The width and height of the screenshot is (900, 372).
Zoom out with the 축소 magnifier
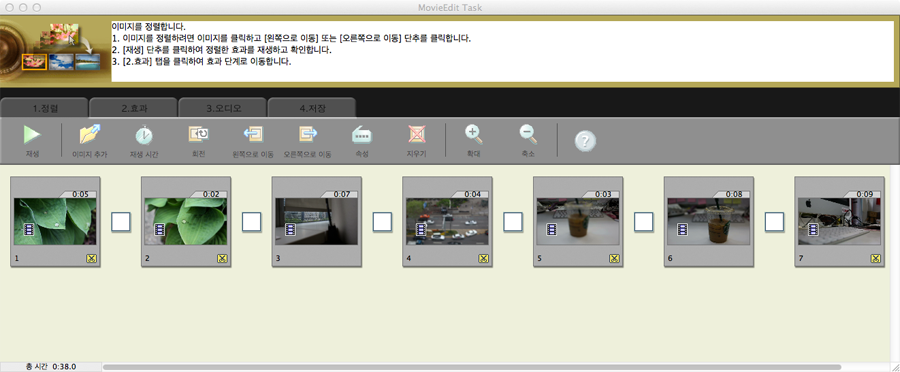(528, 134)
